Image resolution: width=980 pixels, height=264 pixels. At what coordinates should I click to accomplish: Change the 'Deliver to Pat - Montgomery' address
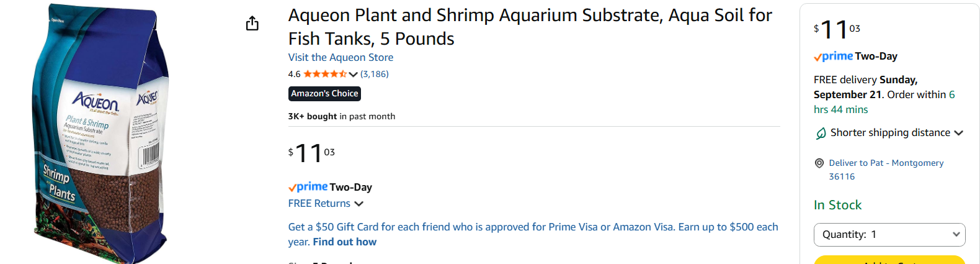coord(886,163)
